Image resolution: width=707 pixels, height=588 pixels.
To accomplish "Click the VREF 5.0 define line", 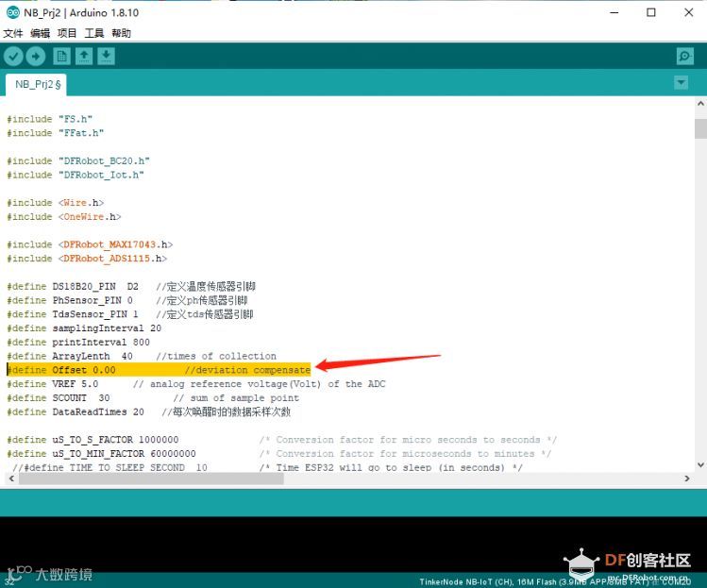I will [196, 384].
